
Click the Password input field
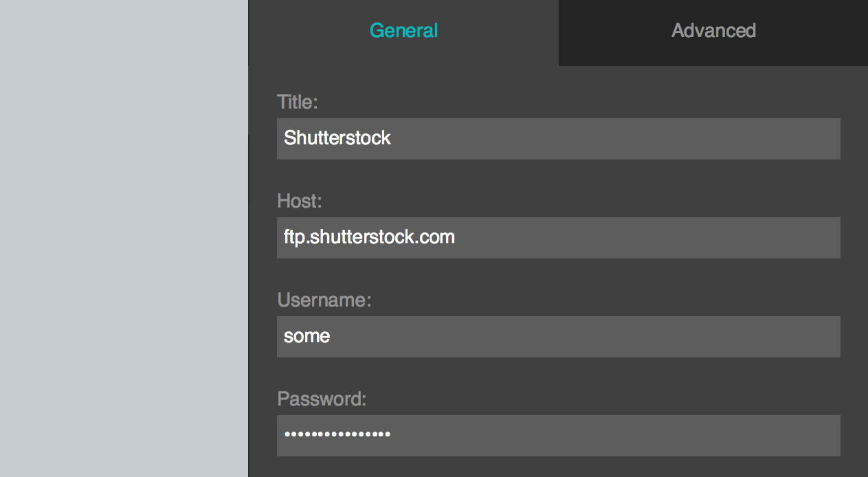tap(558, 435)
